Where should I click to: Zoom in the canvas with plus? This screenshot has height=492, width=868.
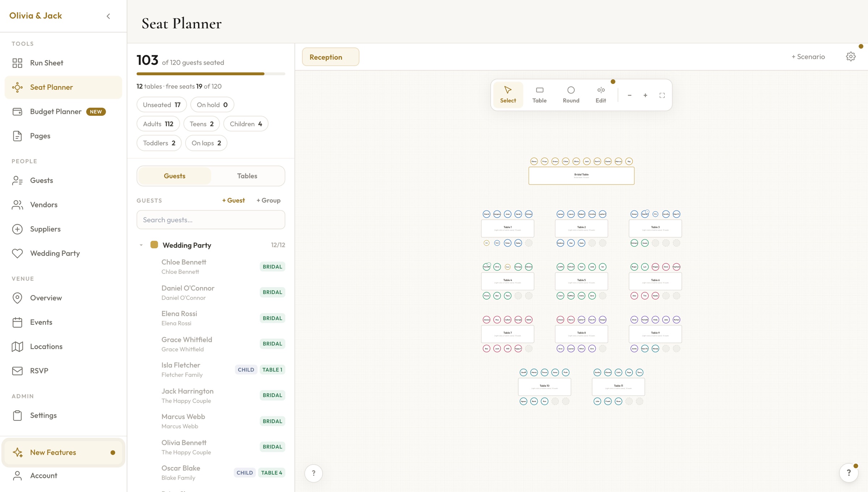[645, 95]
